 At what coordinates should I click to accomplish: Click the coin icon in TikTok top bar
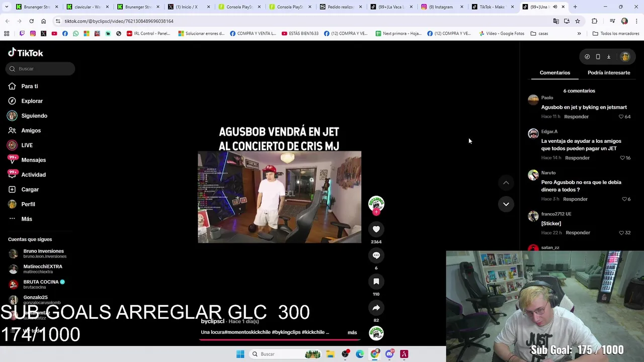[587, 57]
